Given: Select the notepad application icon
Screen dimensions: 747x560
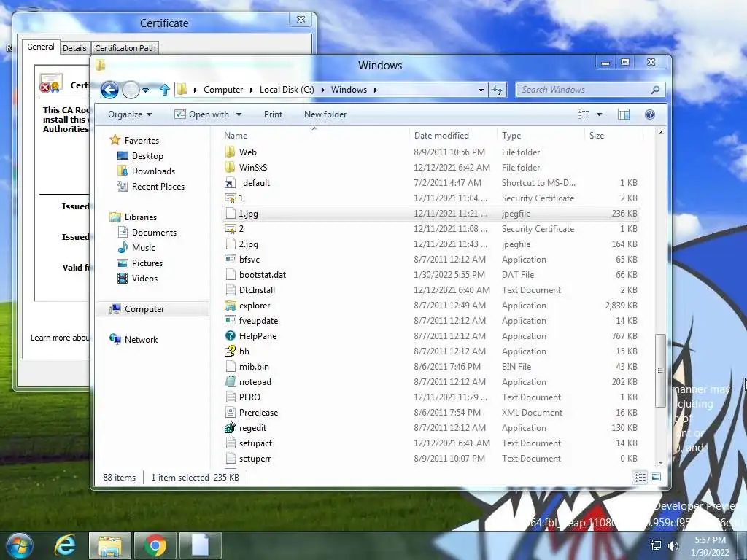Looking at the screenshot, I should 230,382.
